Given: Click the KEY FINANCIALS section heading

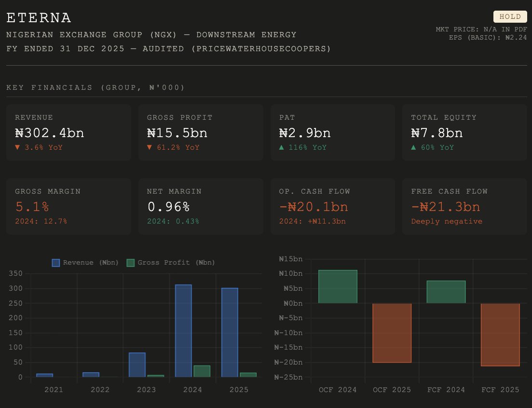Looking at the screenshot, I should tap(95, 88).
